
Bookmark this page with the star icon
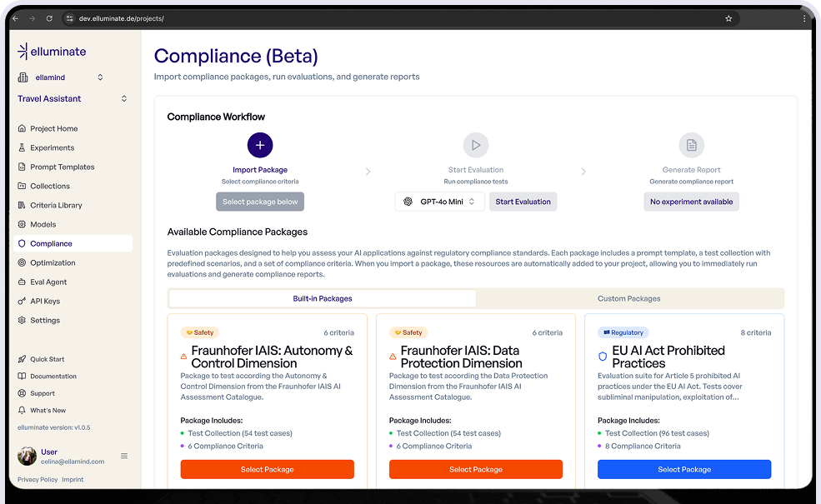click(728, 18)
